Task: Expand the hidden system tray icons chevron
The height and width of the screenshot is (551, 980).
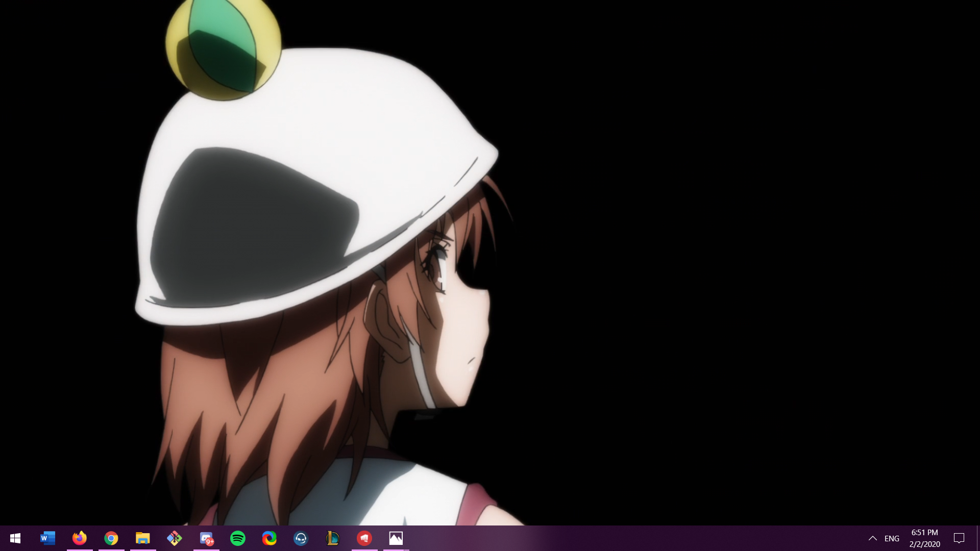Action: click(x=873, y=538)
